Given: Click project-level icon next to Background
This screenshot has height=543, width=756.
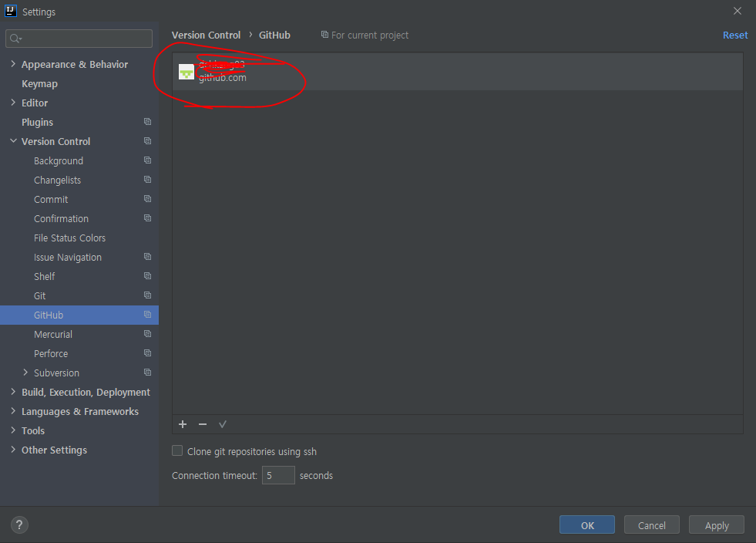Looking at the screenshot, I should (x=147, y=160).
